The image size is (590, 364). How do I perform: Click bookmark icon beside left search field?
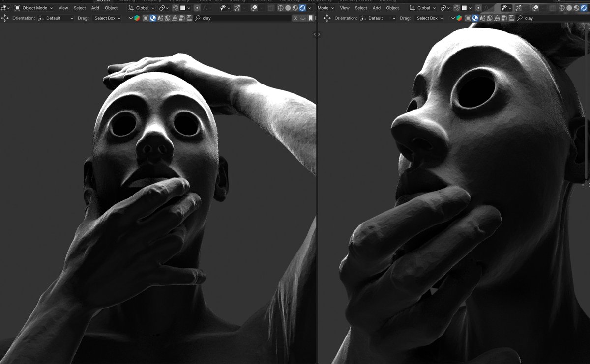[310, 18]
